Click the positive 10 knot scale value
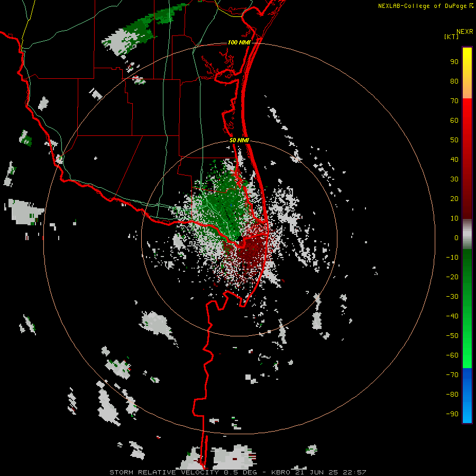 (454, 218)
